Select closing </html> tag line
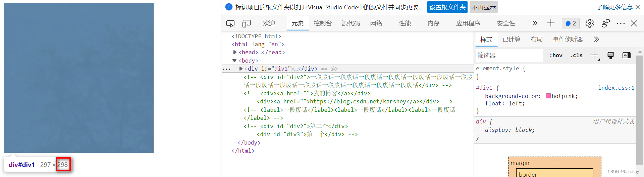The image size is (644, 177). pyautogui.click(x=243, y=151)
